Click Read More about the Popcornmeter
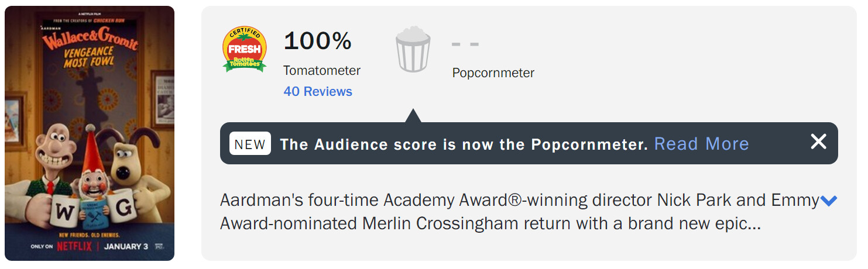The width and height of the screenshot is (868, 269). (x=701, y=144)
